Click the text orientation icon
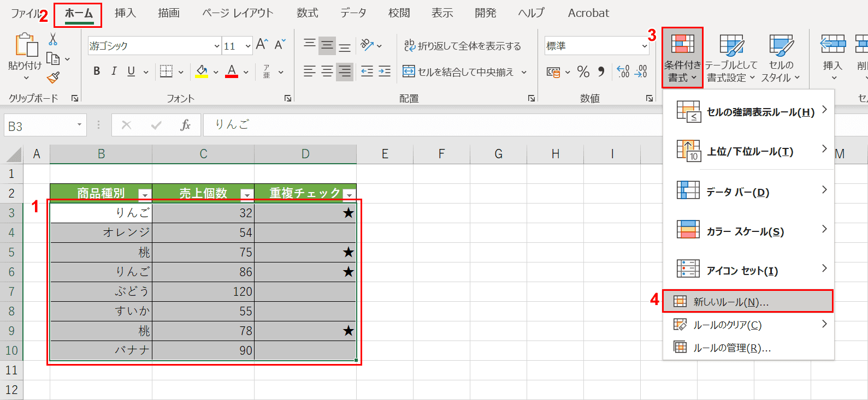 click(x=367, y=45)
